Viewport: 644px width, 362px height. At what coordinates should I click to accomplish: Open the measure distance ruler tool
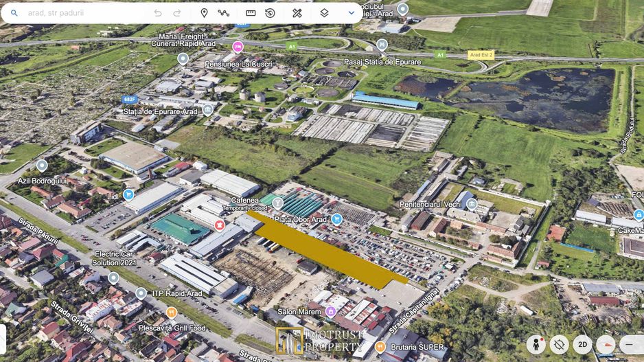pos(251,13)
